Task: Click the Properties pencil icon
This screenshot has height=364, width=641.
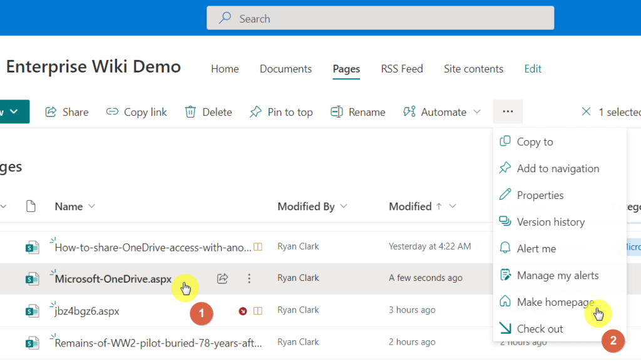Action: pos(505,195)
